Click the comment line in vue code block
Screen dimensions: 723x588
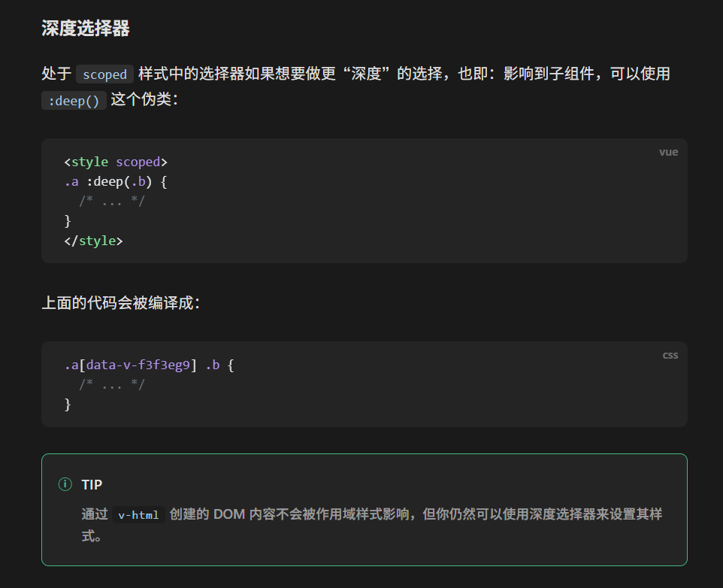[112, 202]
